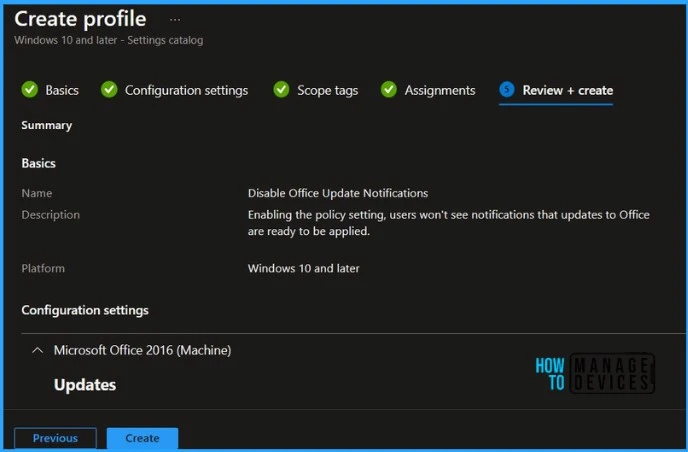Image resolution: width=688 pixels, height=452 pixels.
Task: Click the blue step 5 circle icon
Action: coord(507,90)
